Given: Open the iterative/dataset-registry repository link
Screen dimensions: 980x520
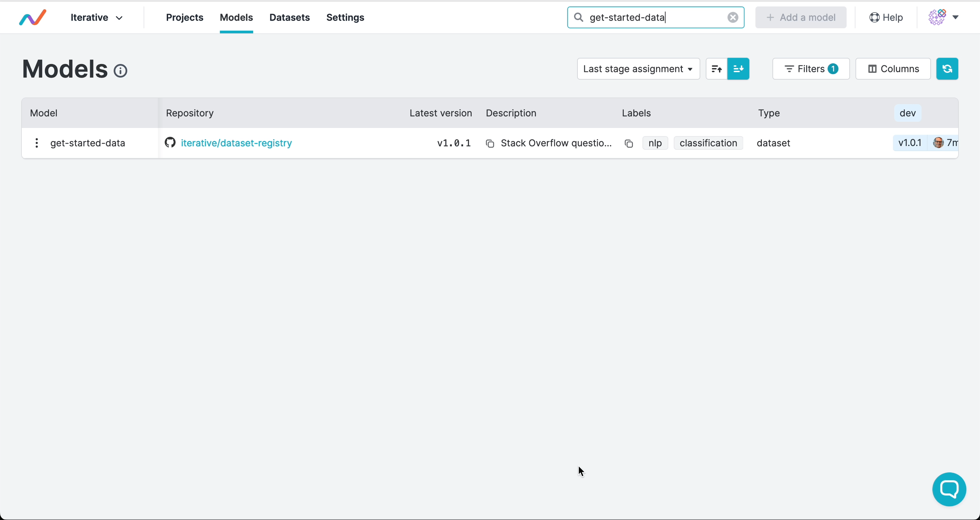Looking at the screenshot, I should point(236,143).
